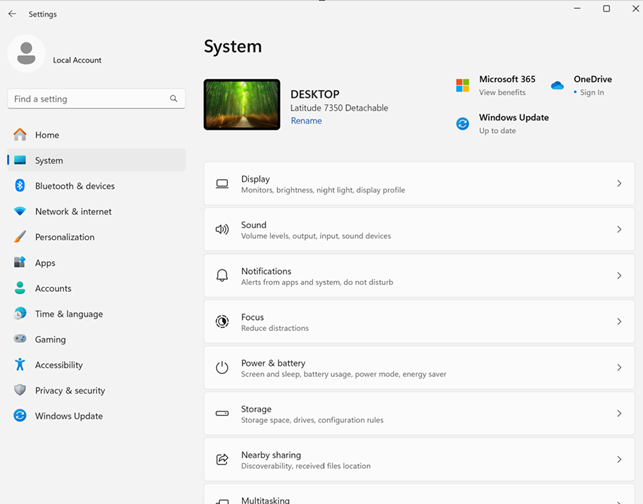Click the Power & battery icon

pos(222,367)
